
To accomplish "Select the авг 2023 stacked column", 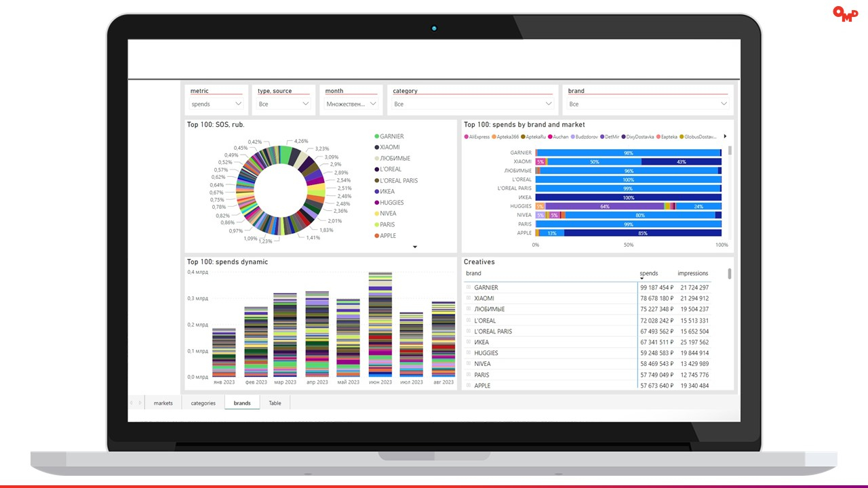I will click(443, 340).
